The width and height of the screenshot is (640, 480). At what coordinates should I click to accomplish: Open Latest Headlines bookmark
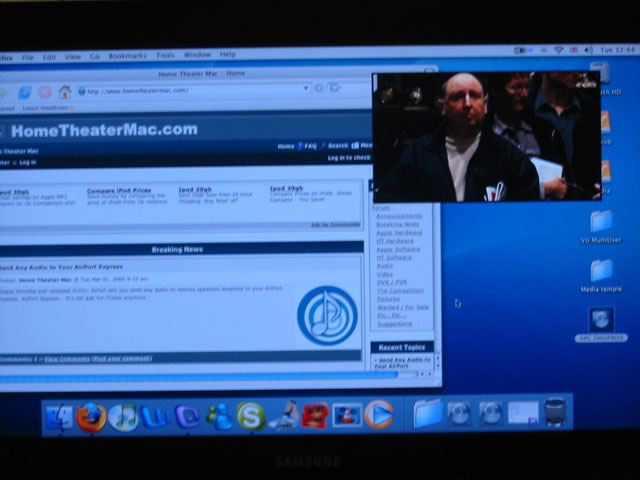click(x=48, y=108)
